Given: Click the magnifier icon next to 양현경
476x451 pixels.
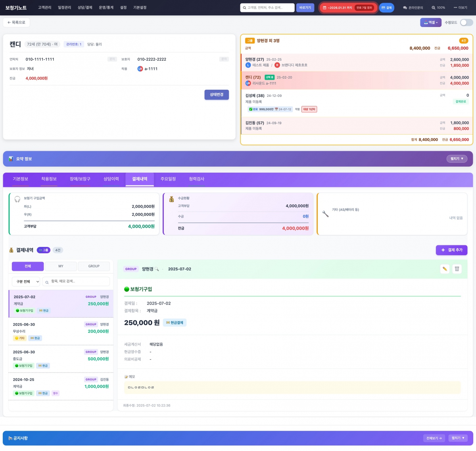Looking at the screenshot, I should 157,269.
